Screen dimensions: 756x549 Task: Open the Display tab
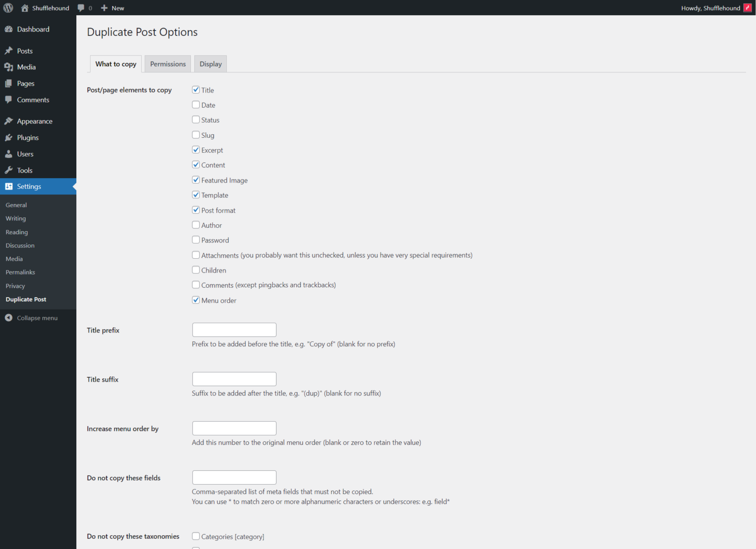pos(211,64)
